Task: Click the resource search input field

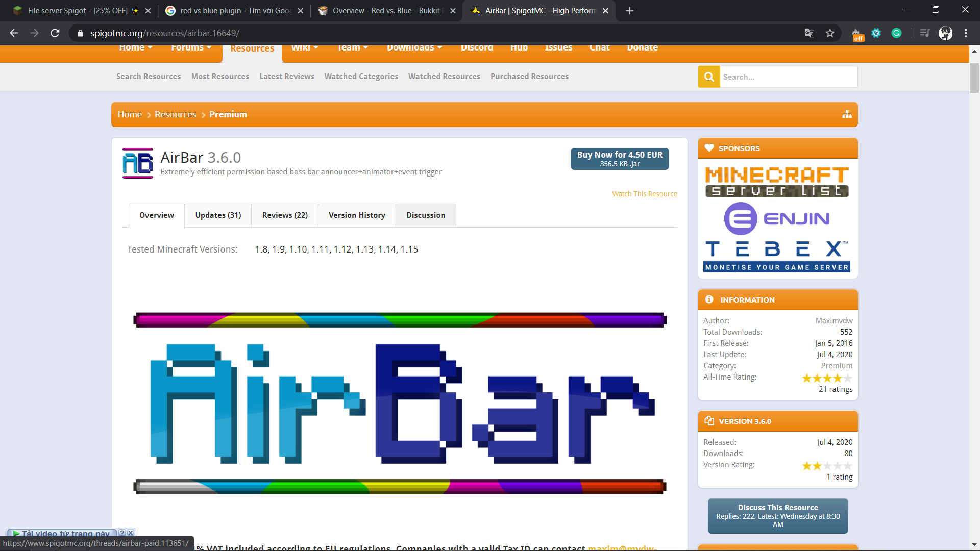Action: coord(788,77)
